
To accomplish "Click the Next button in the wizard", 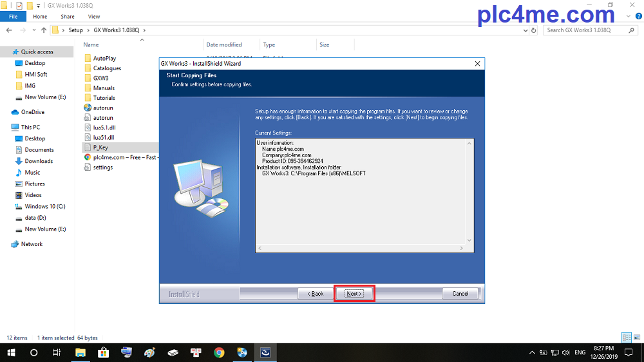I will pyautogui.click(x=354, y=294).
